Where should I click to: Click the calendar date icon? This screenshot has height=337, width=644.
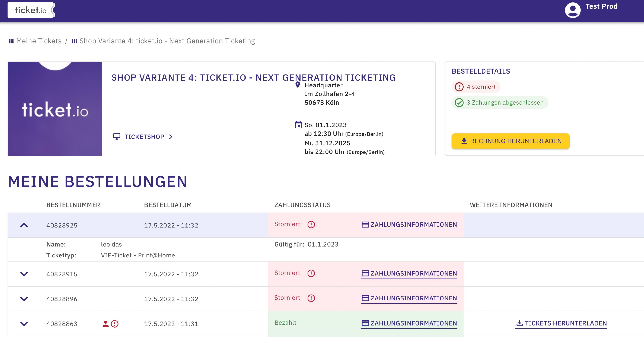[298, 125]
